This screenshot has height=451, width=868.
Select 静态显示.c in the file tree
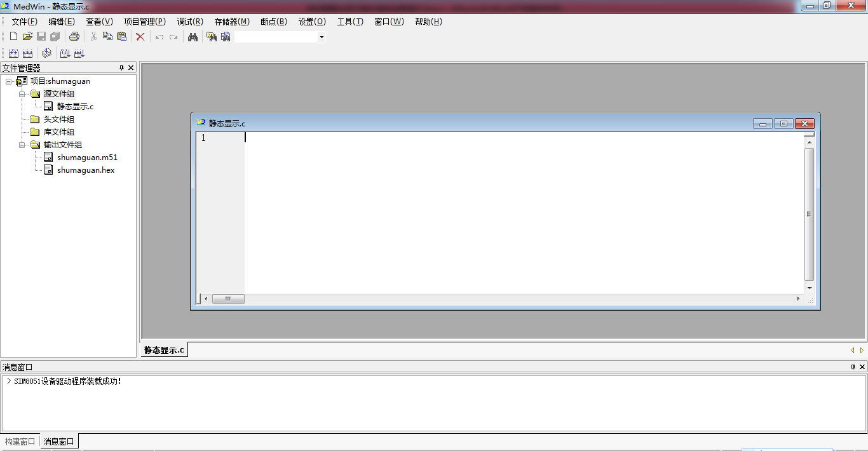pyautogui.click(x=75, y=107)
